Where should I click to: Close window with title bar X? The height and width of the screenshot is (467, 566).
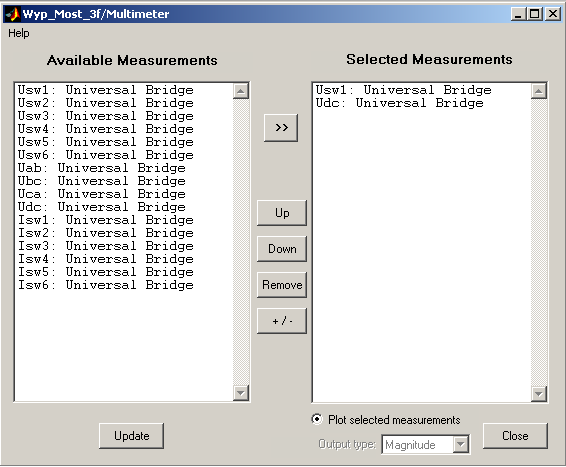(x=553, y=14)
